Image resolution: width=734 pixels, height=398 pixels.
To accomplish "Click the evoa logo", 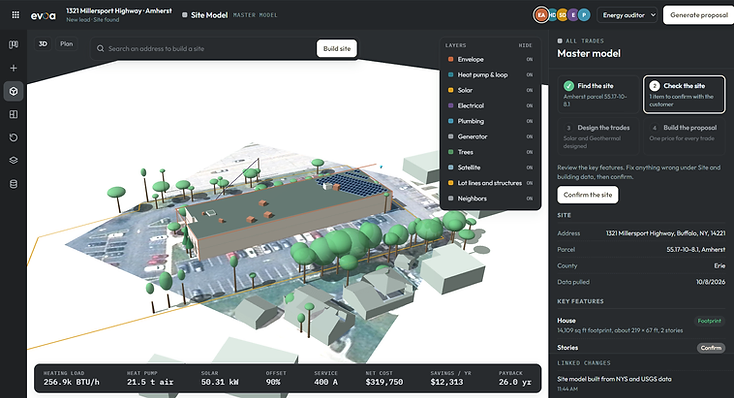I will click(43, 15).
